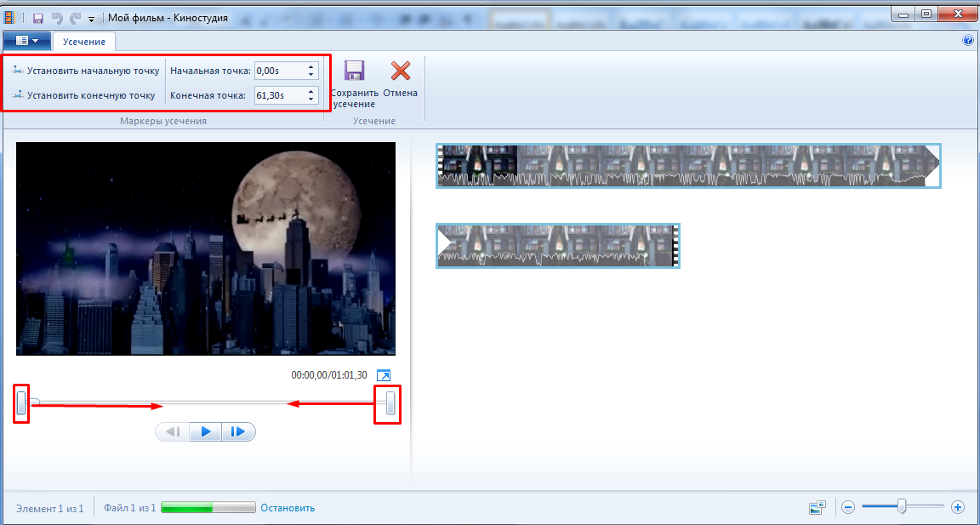The height and width of the screenshot is (525, 980).
Task: Click the Элемент 1 из 1 status text
Action: (50, 508)
